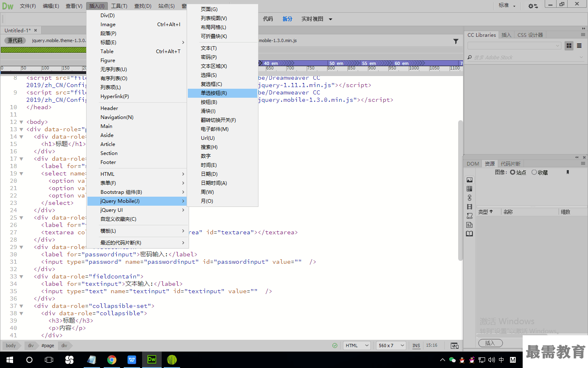This screenshot has height=368, width=588.
Task: Open Cortana search circle in taskbar
Action: (29, 360)
